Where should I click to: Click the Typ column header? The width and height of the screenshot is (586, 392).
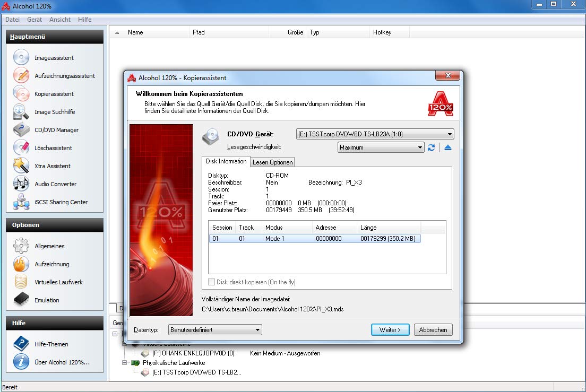(338, 32)
